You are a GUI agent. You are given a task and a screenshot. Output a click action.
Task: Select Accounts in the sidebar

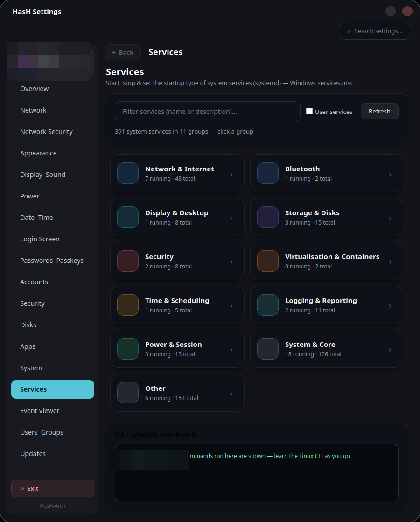[53, 282]
